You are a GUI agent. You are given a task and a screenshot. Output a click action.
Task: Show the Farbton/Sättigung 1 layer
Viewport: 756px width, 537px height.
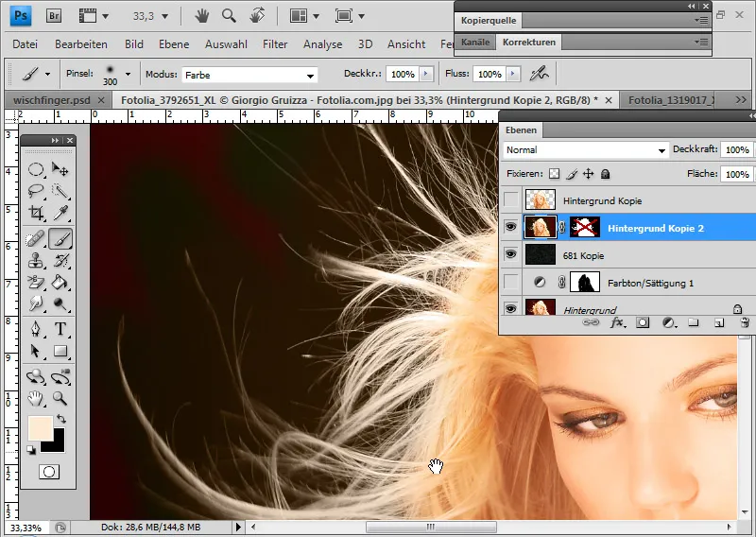click(x=510, y=282)
